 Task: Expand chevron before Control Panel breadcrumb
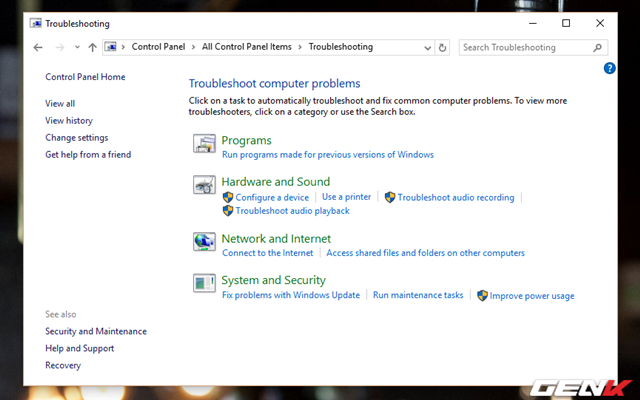coord(123,47)
